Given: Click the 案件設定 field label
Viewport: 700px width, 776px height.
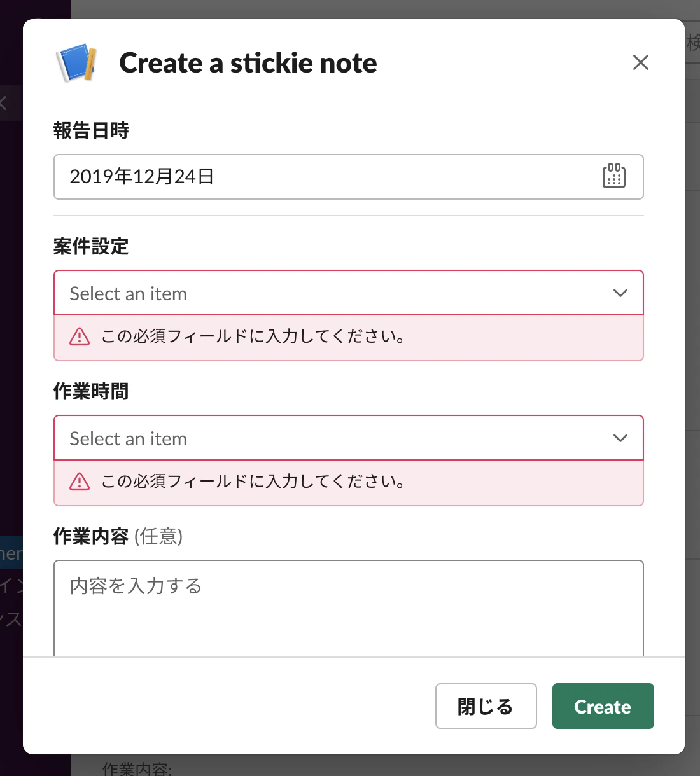Looking at the screenshot, I should 91,246.
